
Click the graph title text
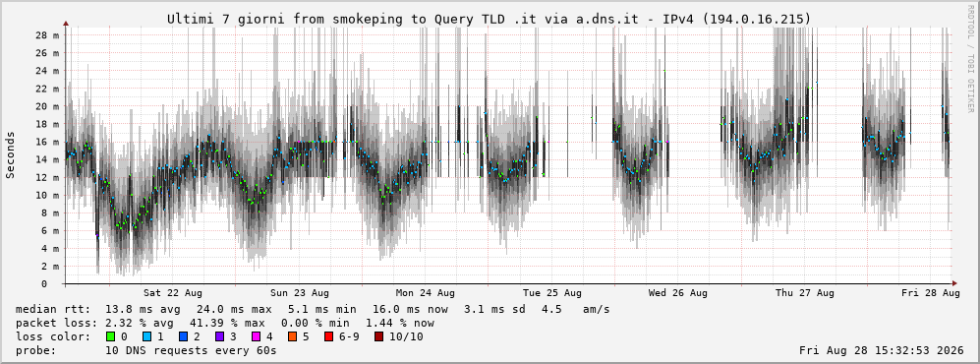pos(489,20)
